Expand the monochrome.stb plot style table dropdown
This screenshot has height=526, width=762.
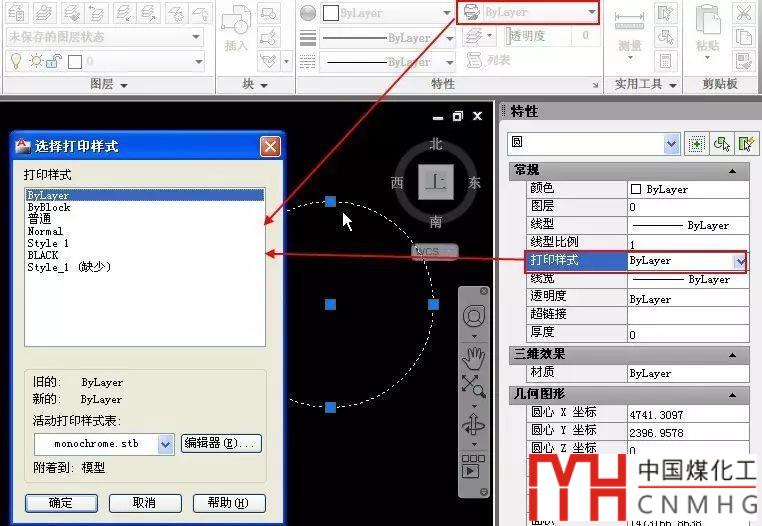coord(166,444)
